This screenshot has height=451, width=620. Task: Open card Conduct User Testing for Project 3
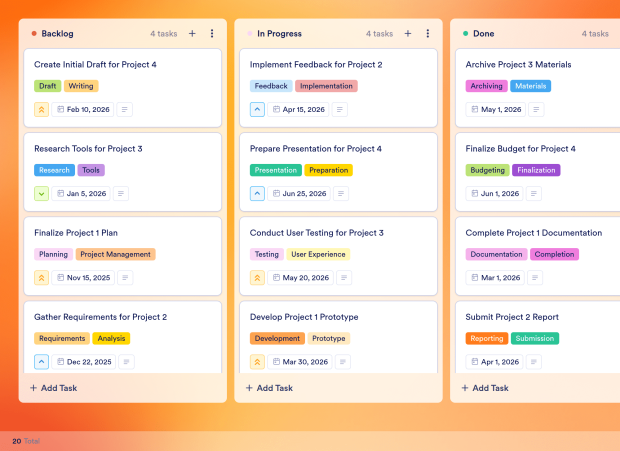coord(338,256)
